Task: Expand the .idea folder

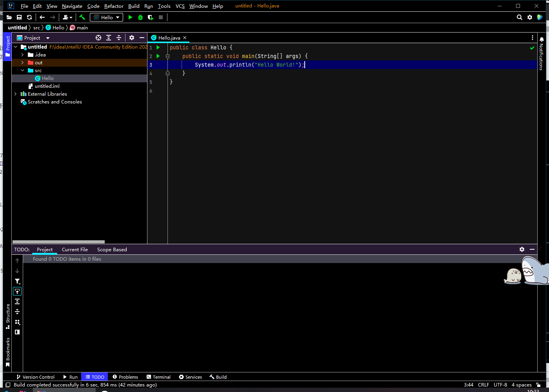Action: (x=22, y=55)
